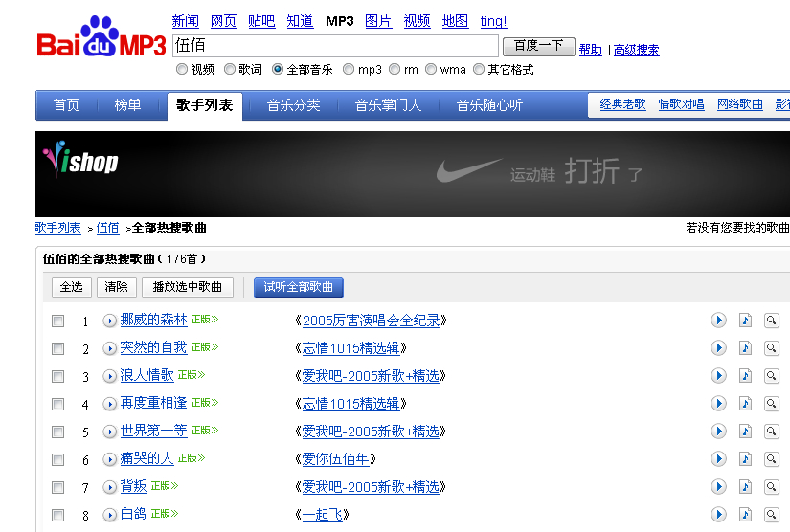Go to the 贴吧 top link
This screenshot has width=790, height=532.
[261, 21]
